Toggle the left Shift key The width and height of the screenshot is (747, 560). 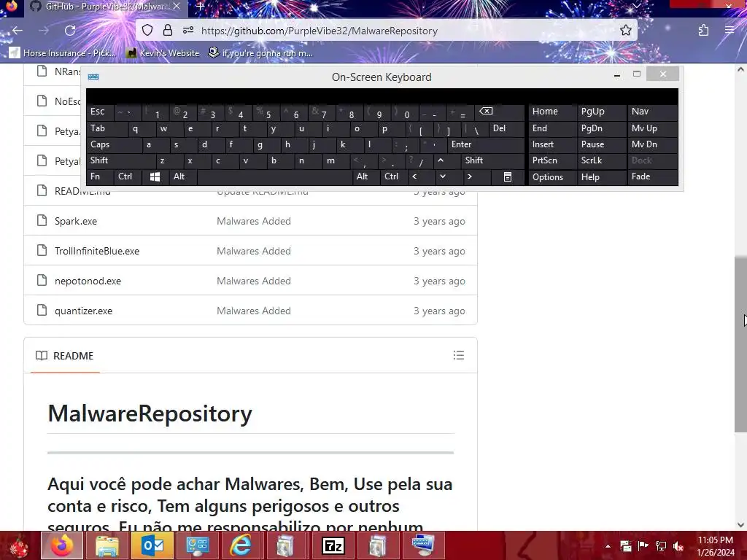coord(120,160)
